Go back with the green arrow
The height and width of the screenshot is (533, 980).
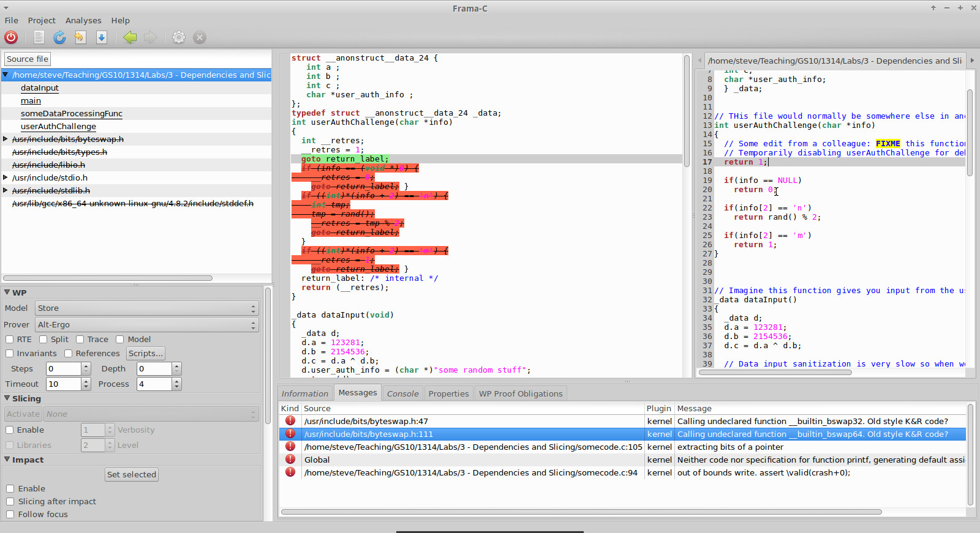tap(130, 37)
